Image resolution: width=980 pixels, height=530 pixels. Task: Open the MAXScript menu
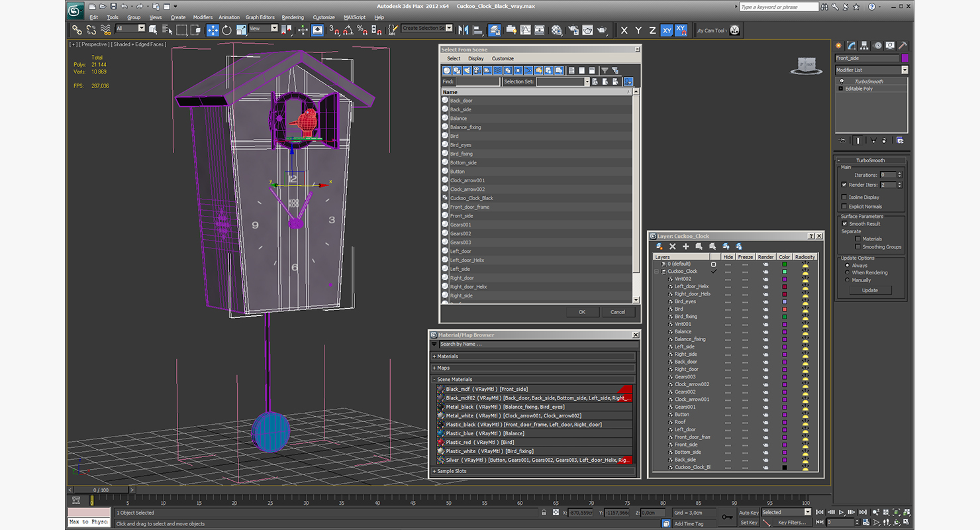tap(354, 17)
